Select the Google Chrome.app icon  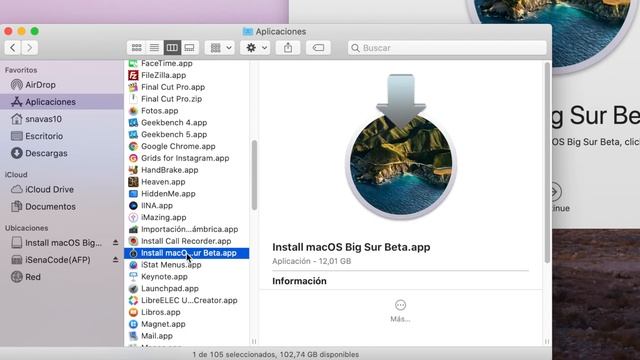coord(133,146)
